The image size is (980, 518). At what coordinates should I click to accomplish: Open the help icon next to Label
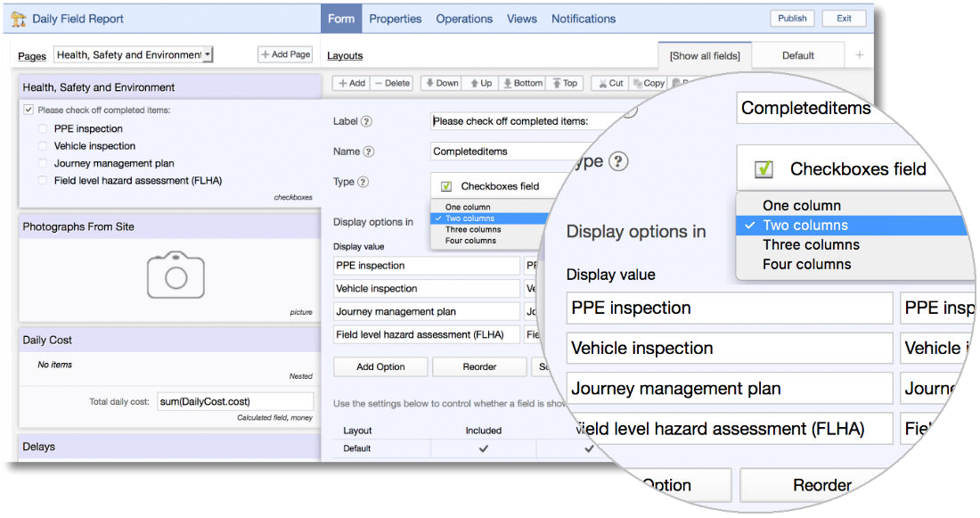tap(367, 121)
